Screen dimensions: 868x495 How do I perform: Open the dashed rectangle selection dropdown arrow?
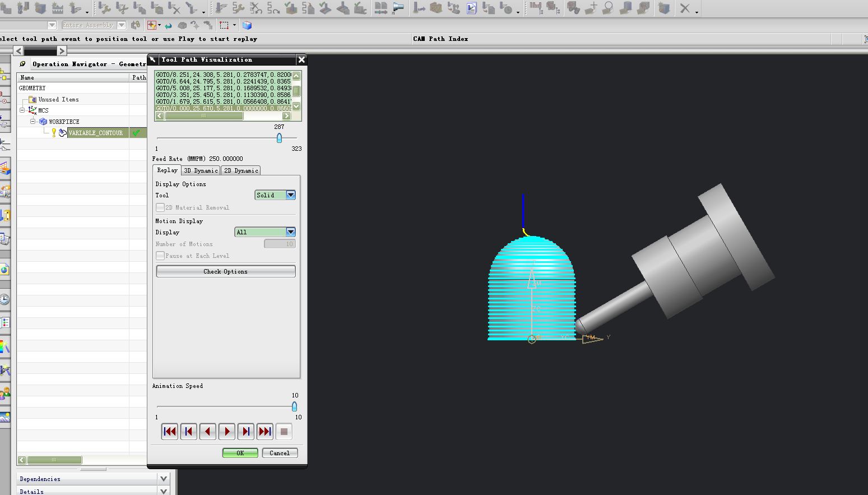click(x=234, y=25)
